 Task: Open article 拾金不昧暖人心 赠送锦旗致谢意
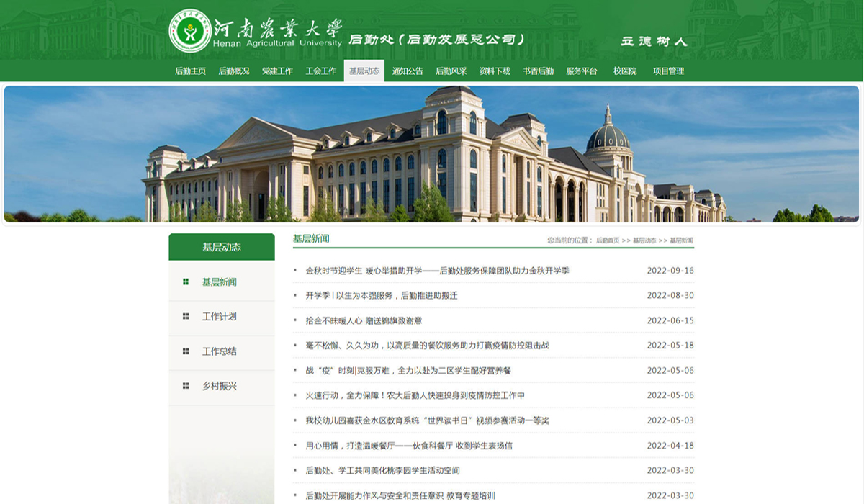[364, 320]
